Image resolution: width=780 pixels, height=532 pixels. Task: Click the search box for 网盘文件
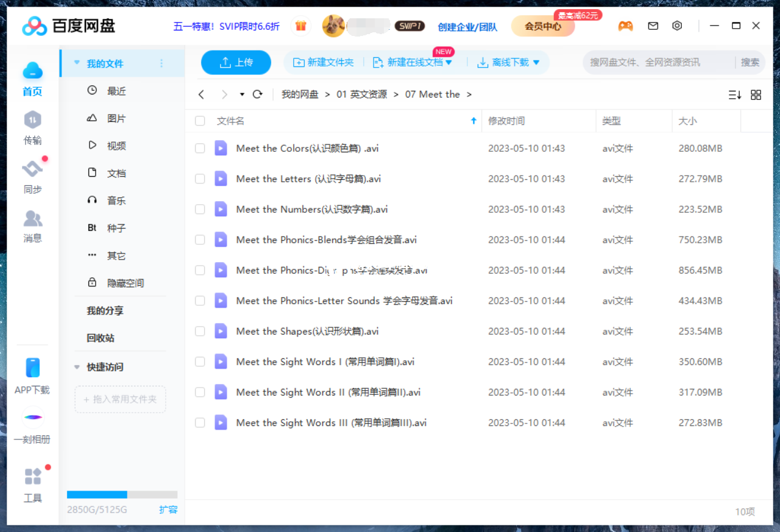[658, 62]
